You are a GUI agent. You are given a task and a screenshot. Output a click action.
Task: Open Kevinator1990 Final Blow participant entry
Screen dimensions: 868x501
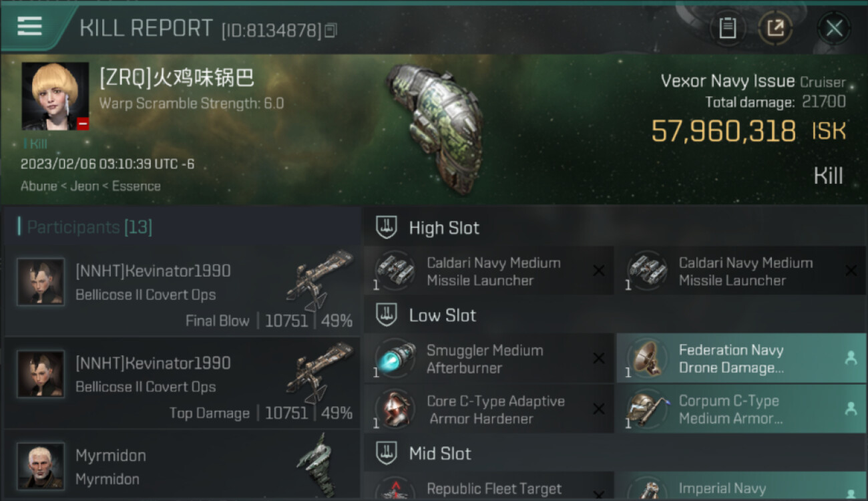182,291
